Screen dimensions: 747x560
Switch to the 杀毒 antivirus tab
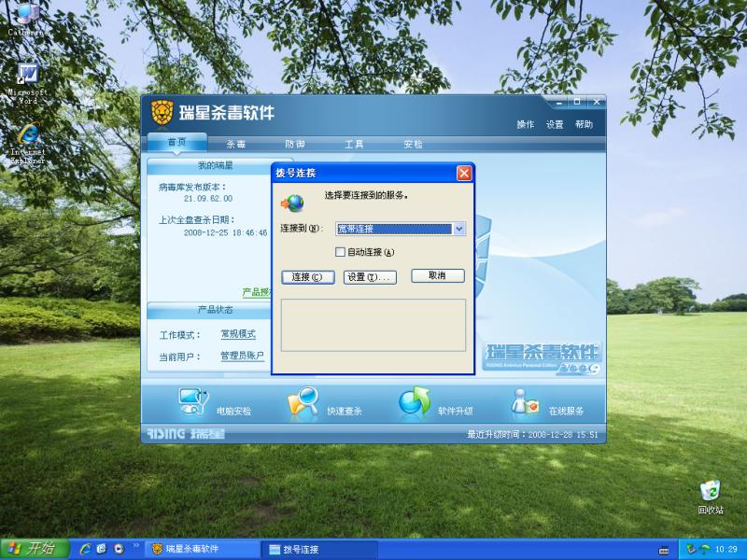[236, 144]
